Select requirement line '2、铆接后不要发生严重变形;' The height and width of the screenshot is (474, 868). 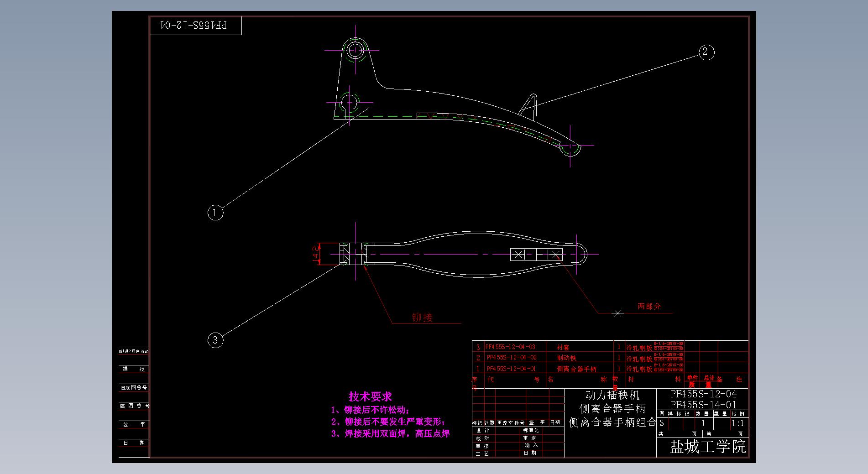[388, 422]
